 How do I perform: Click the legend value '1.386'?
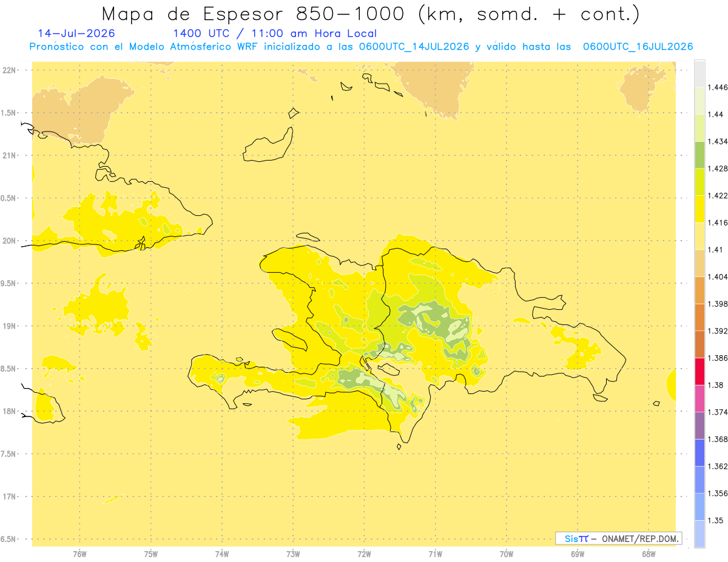tap(718, 358)
